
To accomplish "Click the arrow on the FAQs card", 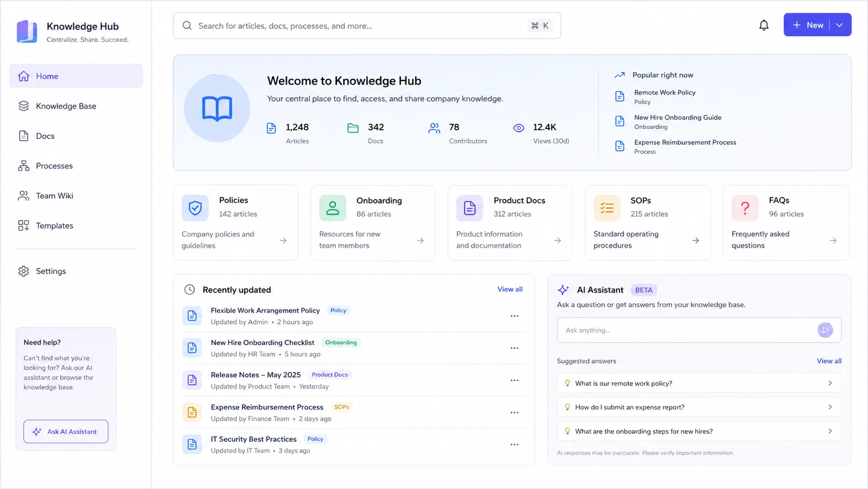I will click(833, 240).
